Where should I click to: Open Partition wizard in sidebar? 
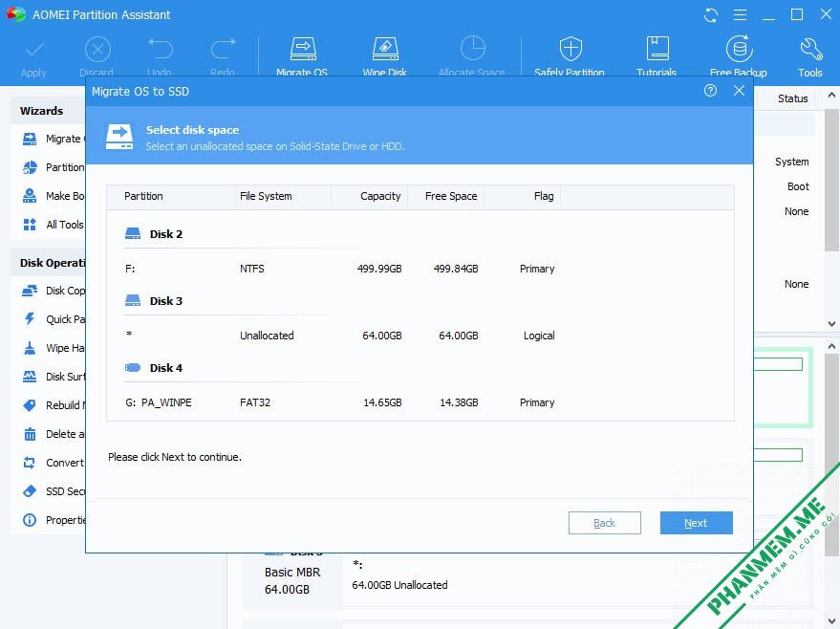click(x=53, y=167)
